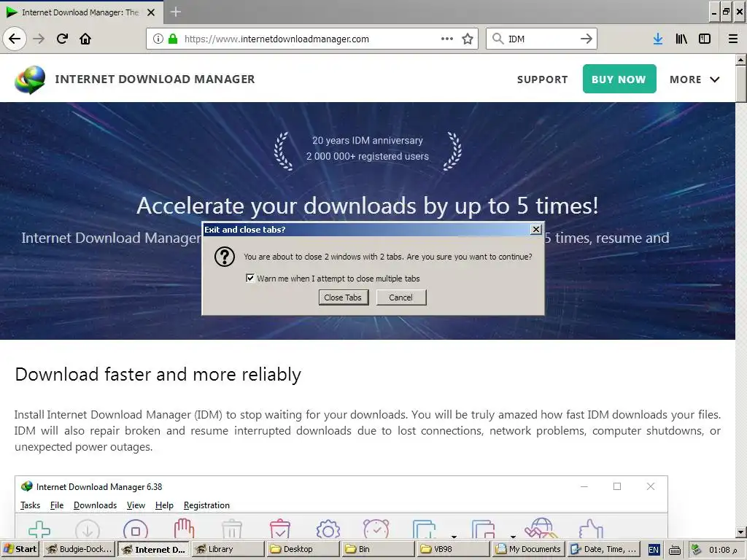Open the hamburger application menu
Viewport: 747px width, 560px height.
(733, 39)
